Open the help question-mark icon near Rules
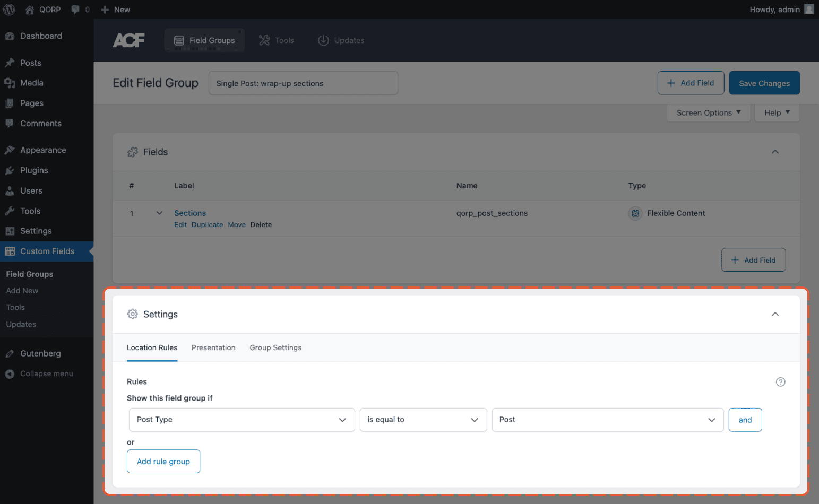 tap(780, 381)
